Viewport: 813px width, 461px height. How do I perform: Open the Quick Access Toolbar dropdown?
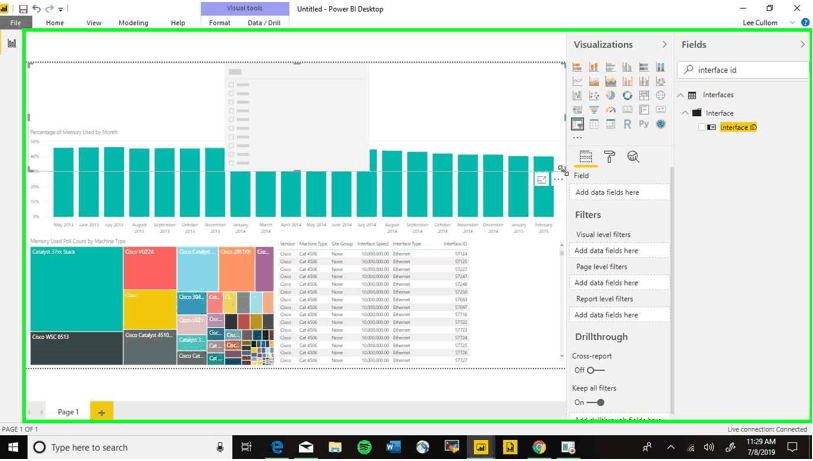pos(61,9)
